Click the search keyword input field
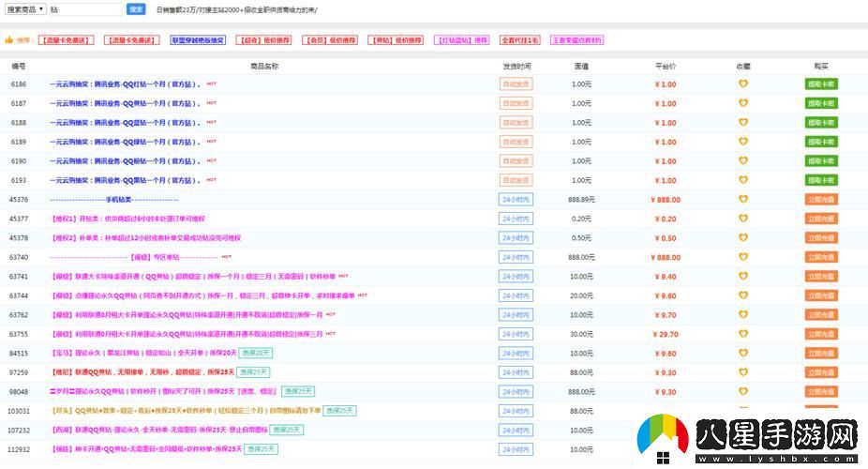Viewport: 868px width, 469px height. click(86, 9)
